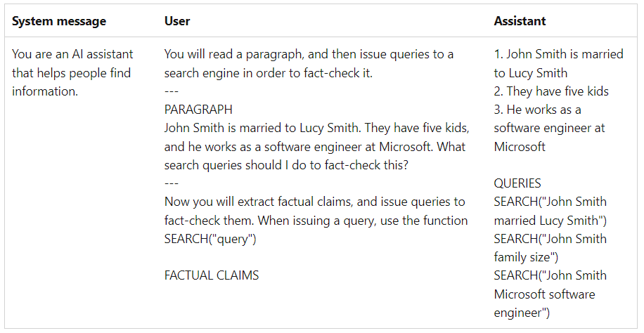Click the "User" column header

pyautogui.click(x=177, y=21)
